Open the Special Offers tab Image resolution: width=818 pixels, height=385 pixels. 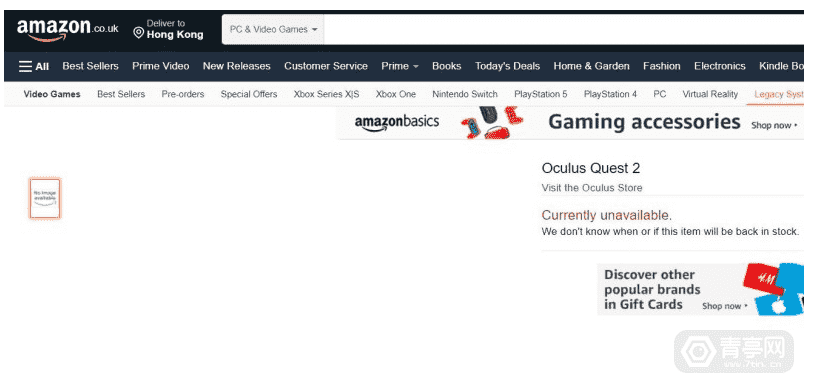[x=248, y=94]
